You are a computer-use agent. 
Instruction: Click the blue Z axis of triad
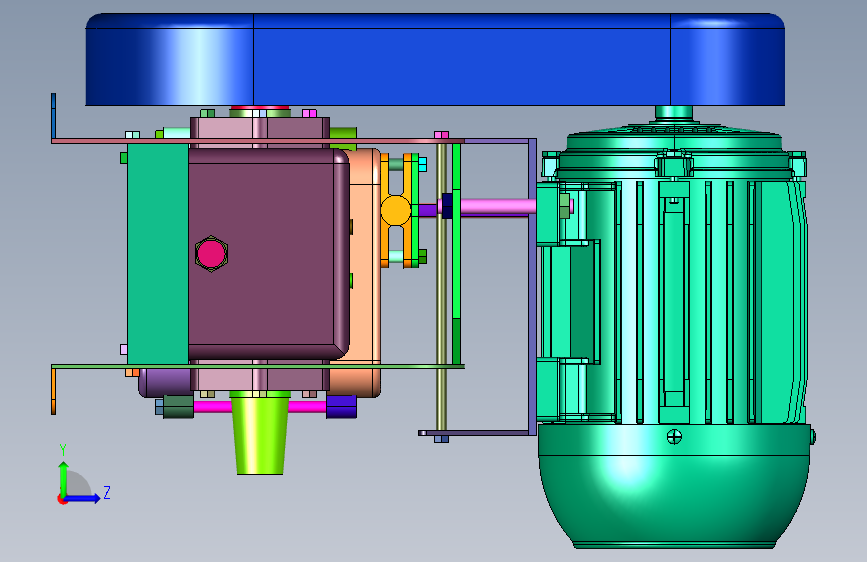[83, 498]
